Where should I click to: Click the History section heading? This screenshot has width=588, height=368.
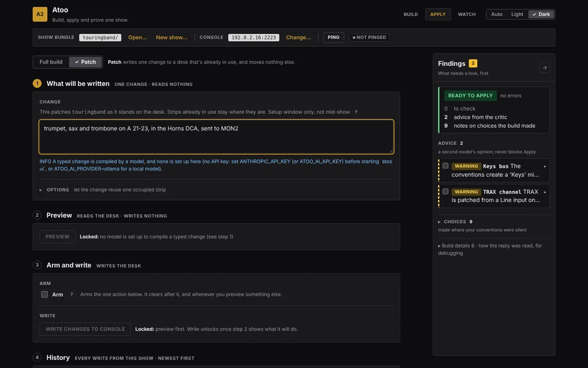point(58,357)
